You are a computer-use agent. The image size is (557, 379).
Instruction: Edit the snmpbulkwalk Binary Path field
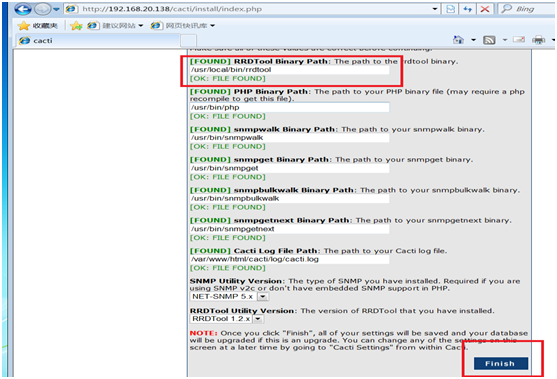click(x=290, y=198)
